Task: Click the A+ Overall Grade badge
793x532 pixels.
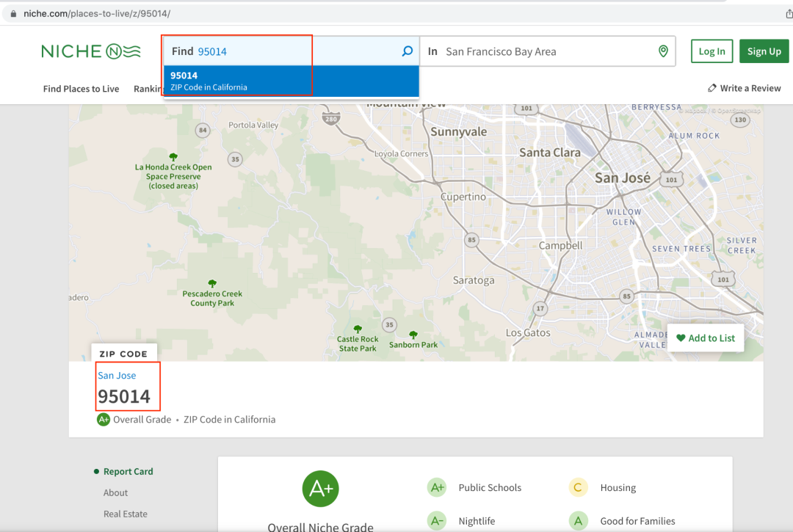Action: click(104, 419)
